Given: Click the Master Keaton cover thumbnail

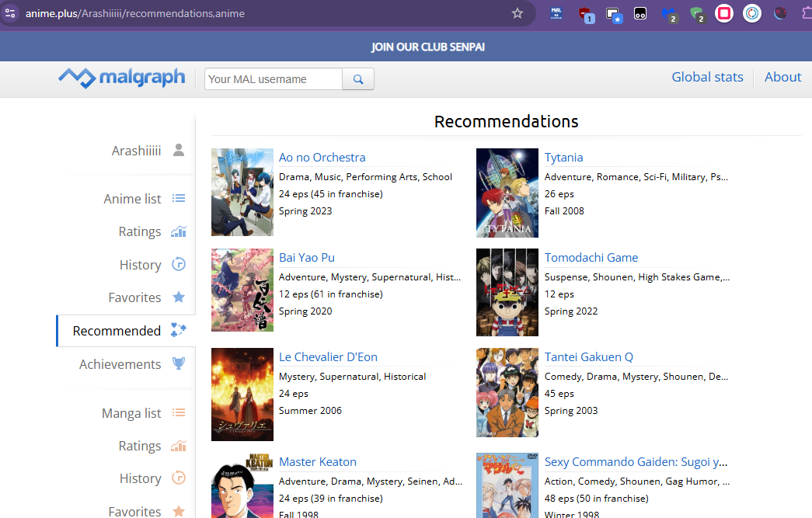Looking at the screenshot, I should (242, 485).
